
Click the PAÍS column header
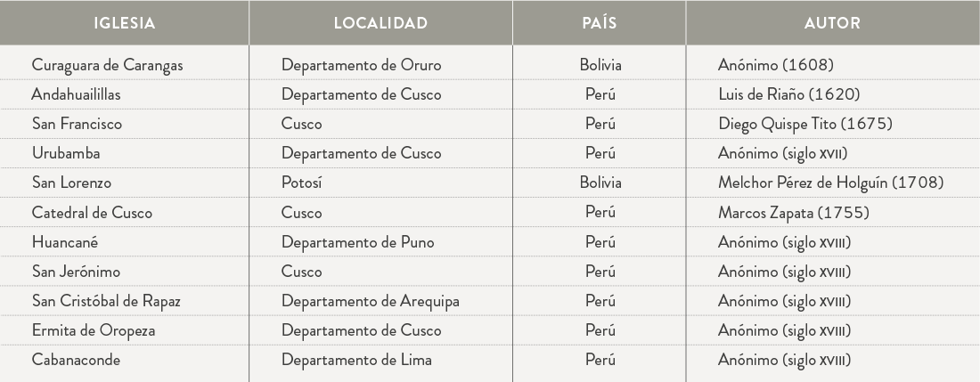coord(599,23)
